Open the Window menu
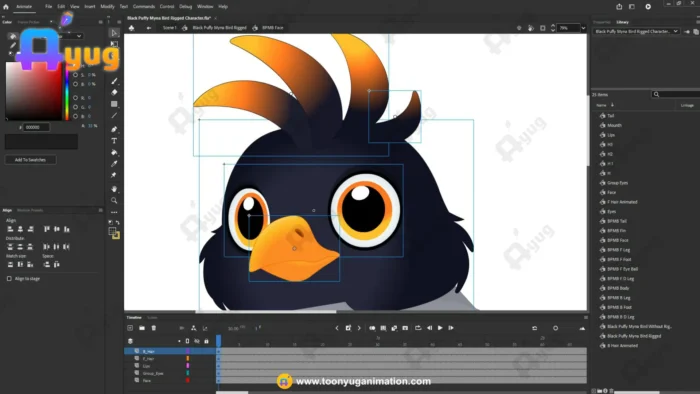 pos(205,7)
